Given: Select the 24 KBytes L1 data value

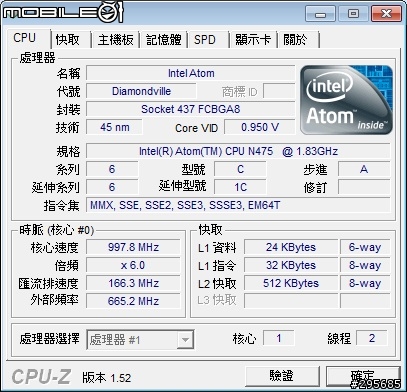Looking at the screenshot, I should point(291,247).
